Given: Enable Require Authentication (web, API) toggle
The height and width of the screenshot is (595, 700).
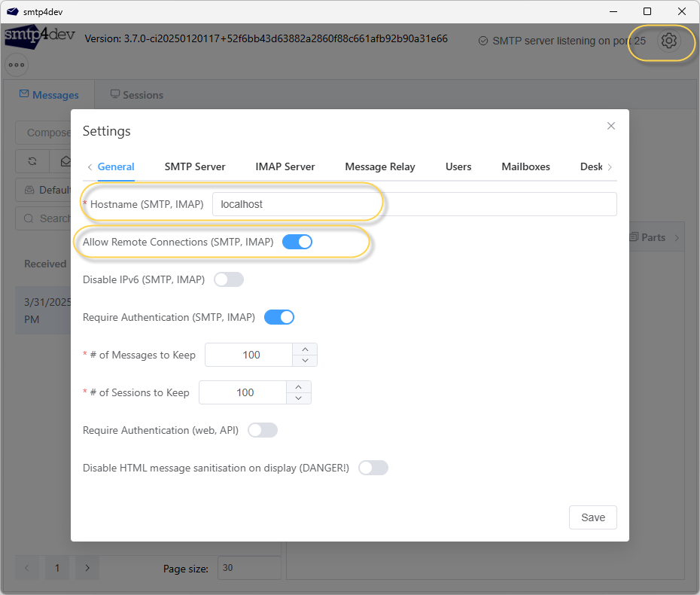Looking at the screenshot, I should point(263,430).
